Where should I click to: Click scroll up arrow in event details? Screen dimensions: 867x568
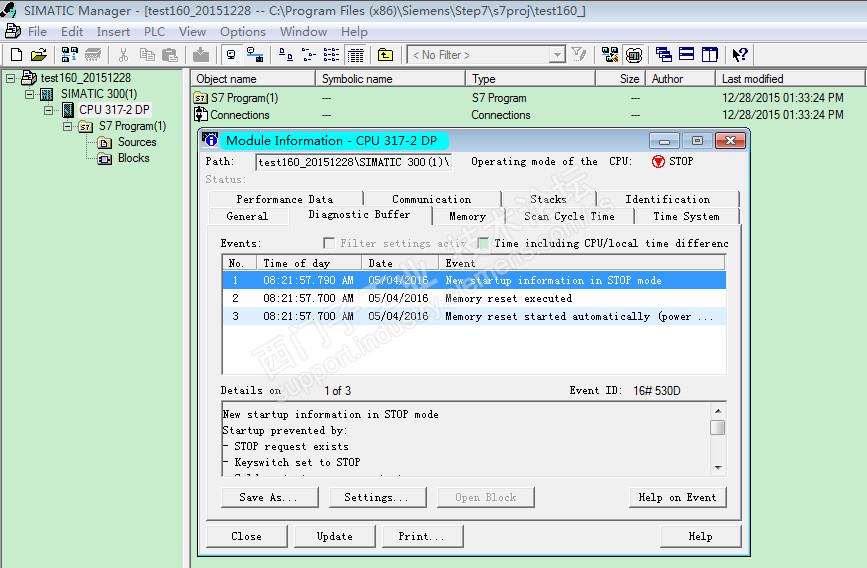click(718, 411)
